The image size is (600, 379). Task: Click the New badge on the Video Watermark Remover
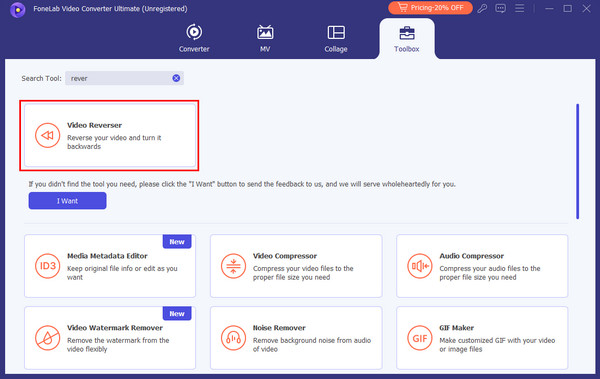point(177,314)
